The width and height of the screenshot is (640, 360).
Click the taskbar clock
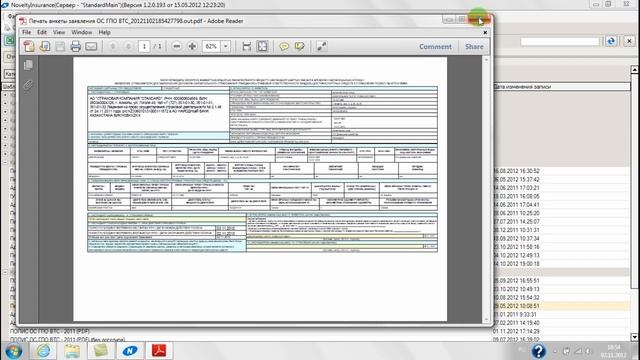pyautogui.click(x=613, y=351)
